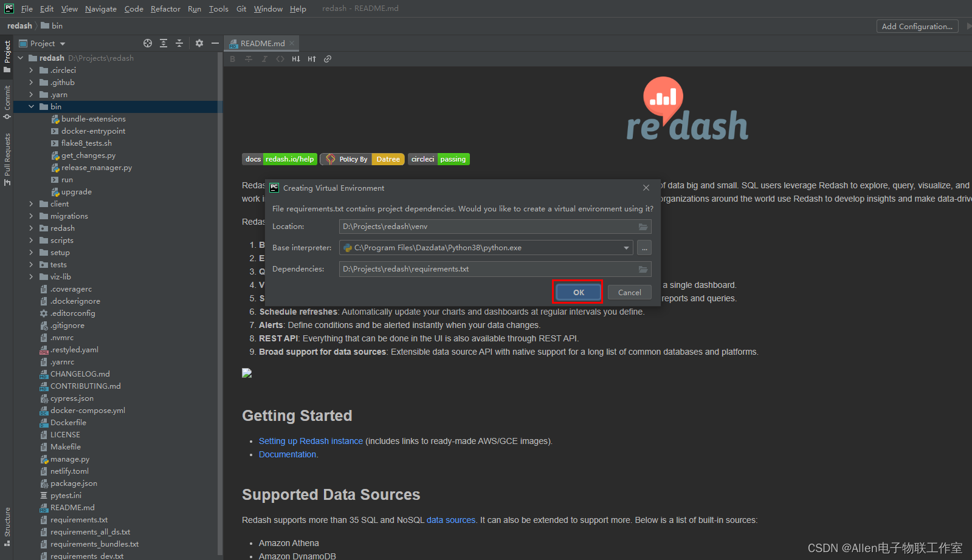Toggle strikethrough formatting in markdown toolbar

[x=249, y=59]
